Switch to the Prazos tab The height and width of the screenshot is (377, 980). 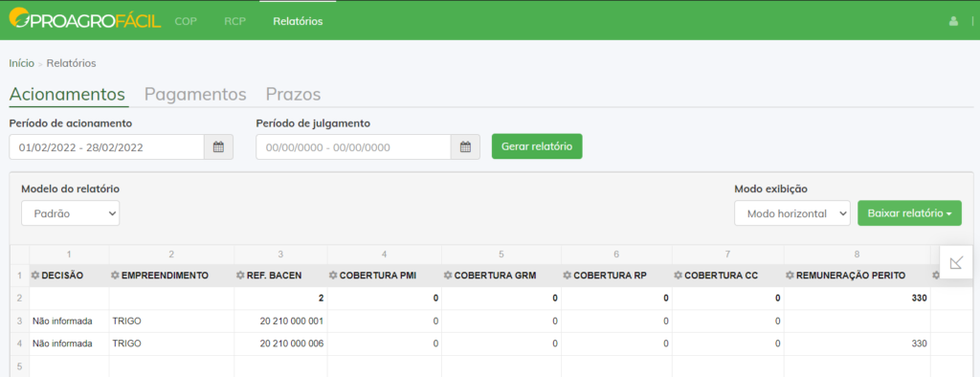pos(293,95)
